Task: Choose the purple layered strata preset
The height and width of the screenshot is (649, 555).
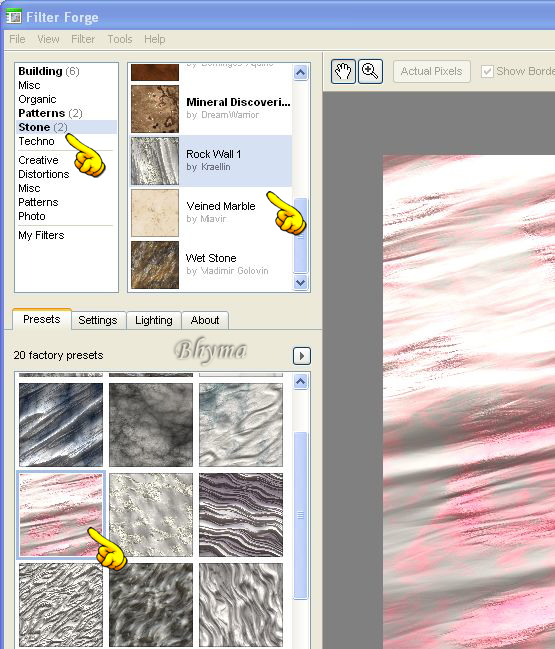Action: (x=241, y=515)
